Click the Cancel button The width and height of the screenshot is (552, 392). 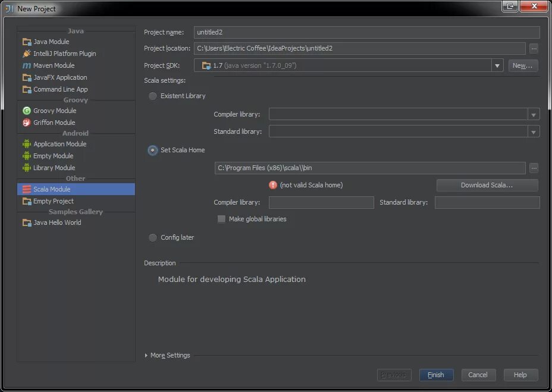(x=478, y=375)
